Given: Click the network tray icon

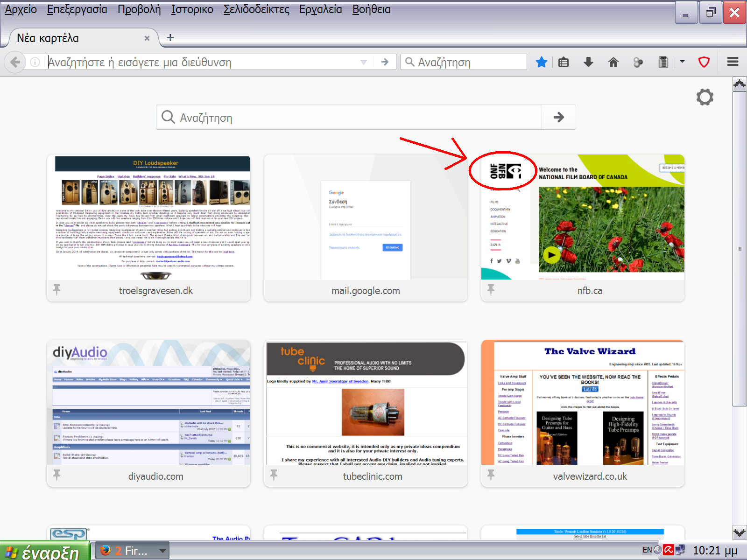Looking at the screenshot, I should [x=680, y=550].
